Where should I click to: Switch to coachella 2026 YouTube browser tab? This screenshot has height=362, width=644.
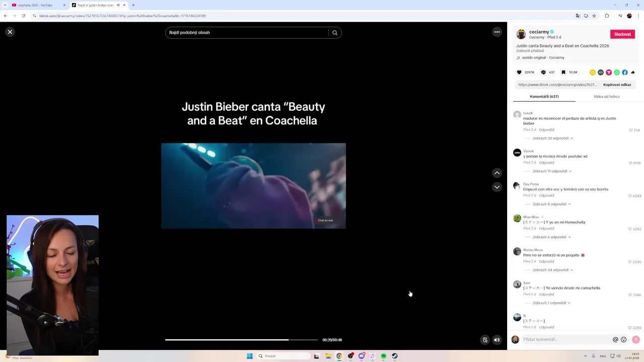(x=35, y=5)
